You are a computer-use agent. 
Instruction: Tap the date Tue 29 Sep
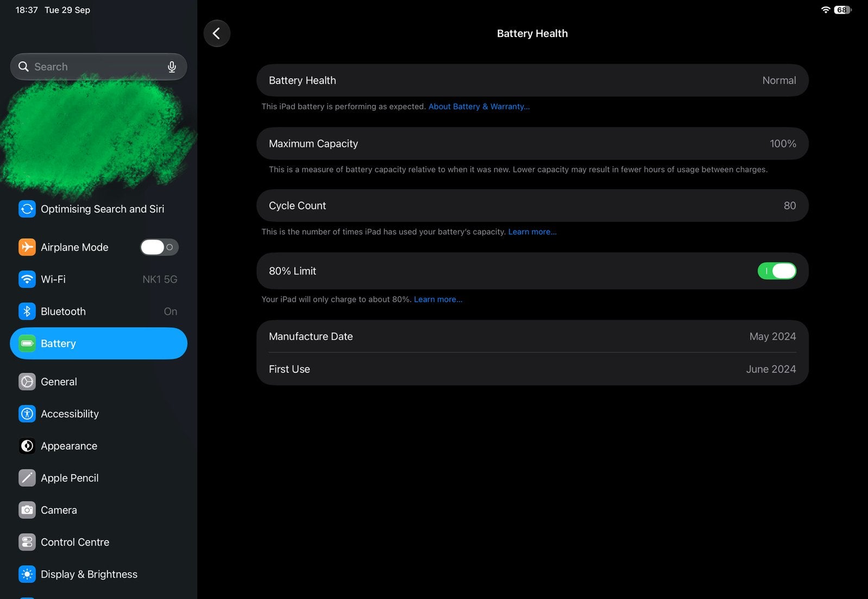click(67, 10)
